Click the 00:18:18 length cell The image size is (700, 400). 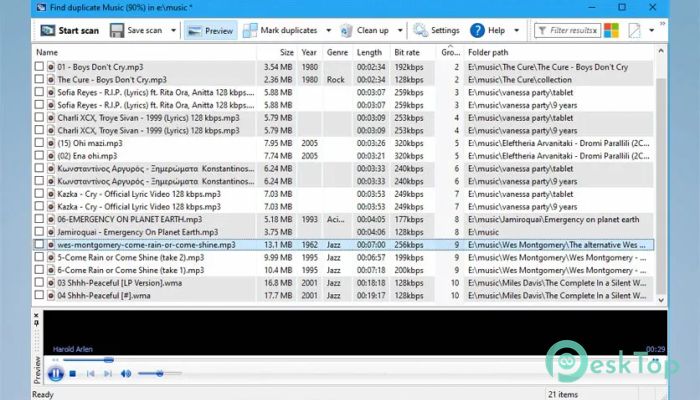point(371,283)
